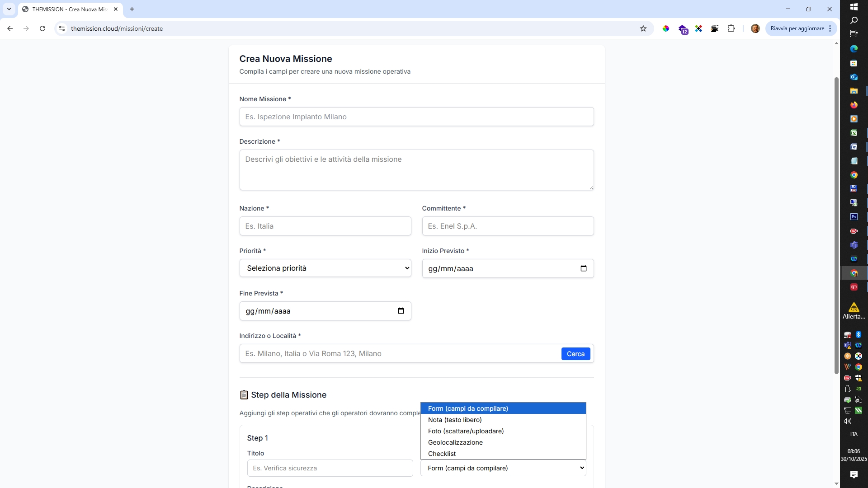Reload the current page
868x488 pixels.
[42, 28]
